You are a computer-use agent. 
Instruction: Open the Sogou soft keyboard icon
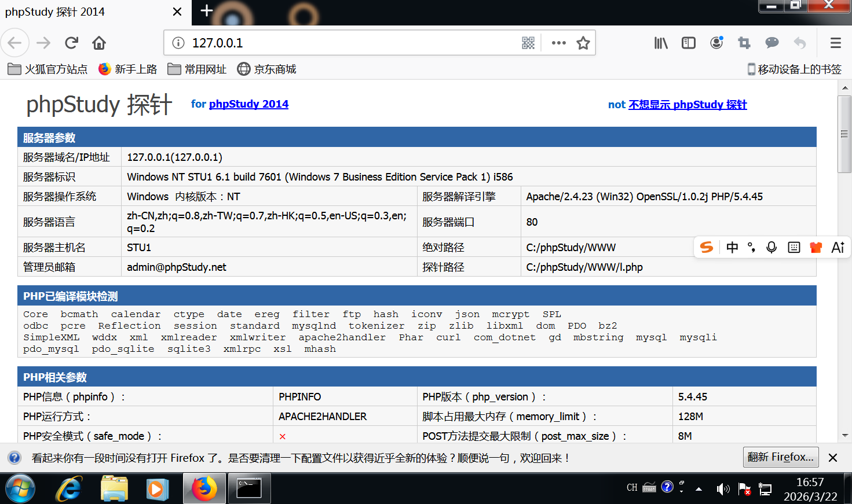click(x=794, y=248)
